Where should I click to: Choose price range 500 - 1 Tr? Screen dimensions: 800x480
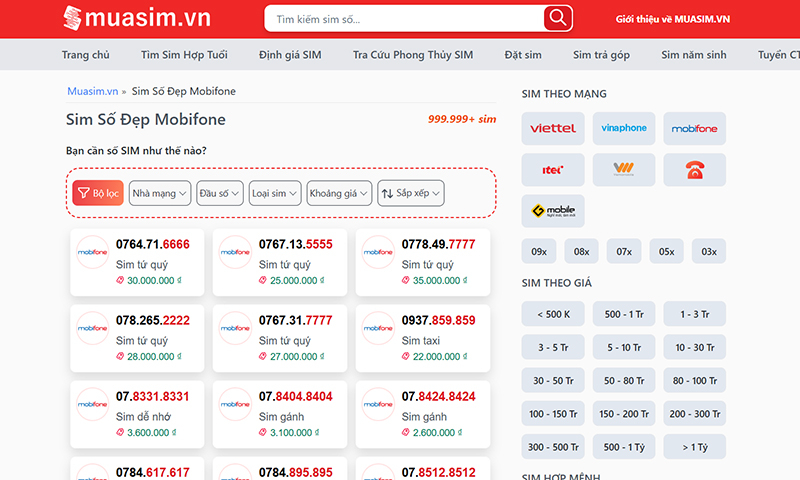624,314
